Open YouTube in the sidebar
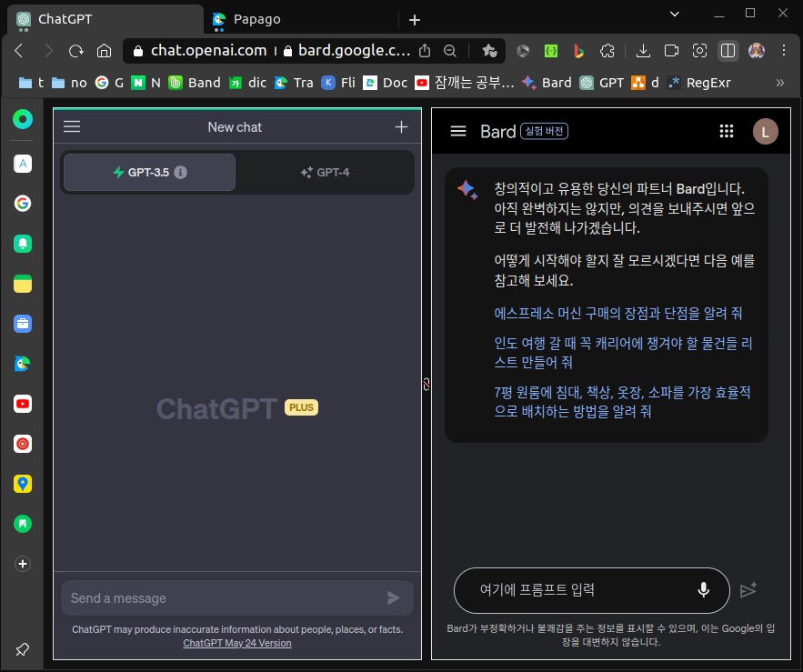 tap(23, 404)
